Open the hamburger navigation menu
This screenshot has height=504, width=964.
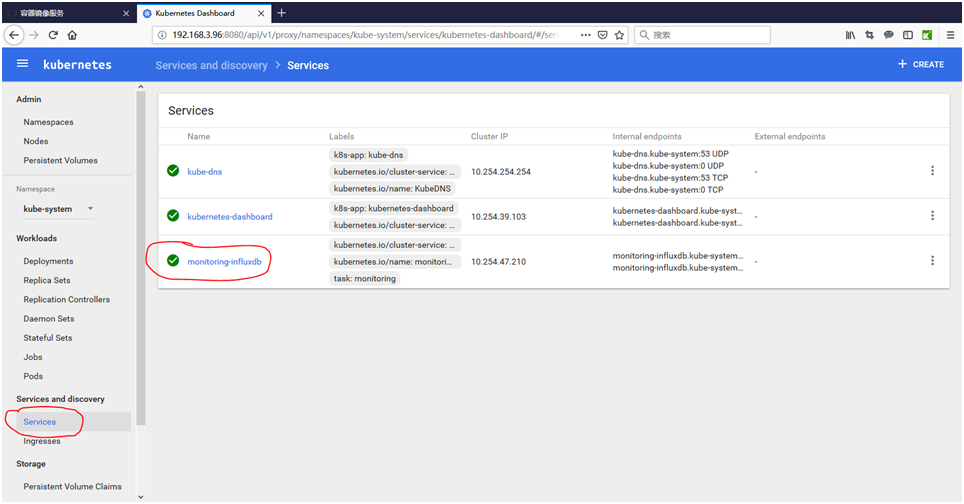coord(22,63)
